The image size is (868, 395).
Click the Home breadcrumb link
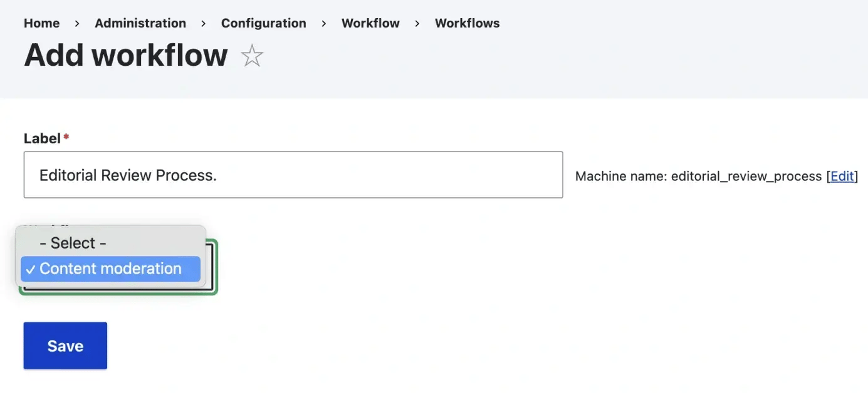click(x=41, y=23)
